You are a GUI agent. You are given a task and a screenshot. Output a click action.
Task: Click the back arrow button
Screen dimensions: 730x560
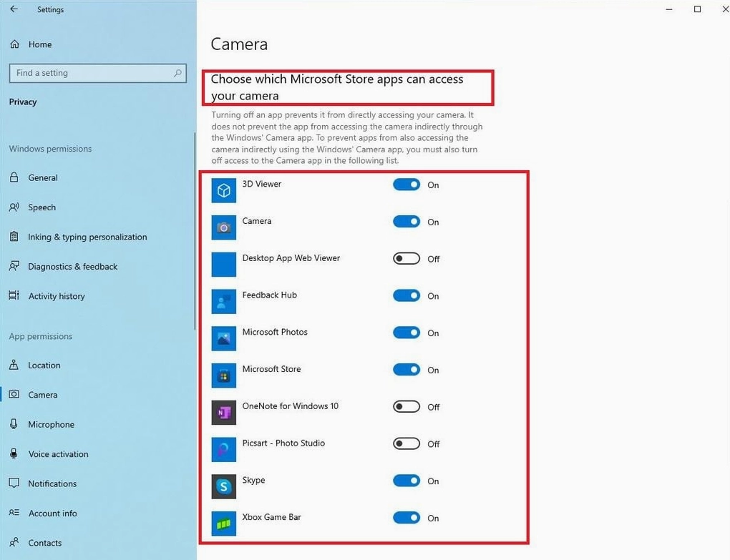pyautogui.click(x=14, y=9)
